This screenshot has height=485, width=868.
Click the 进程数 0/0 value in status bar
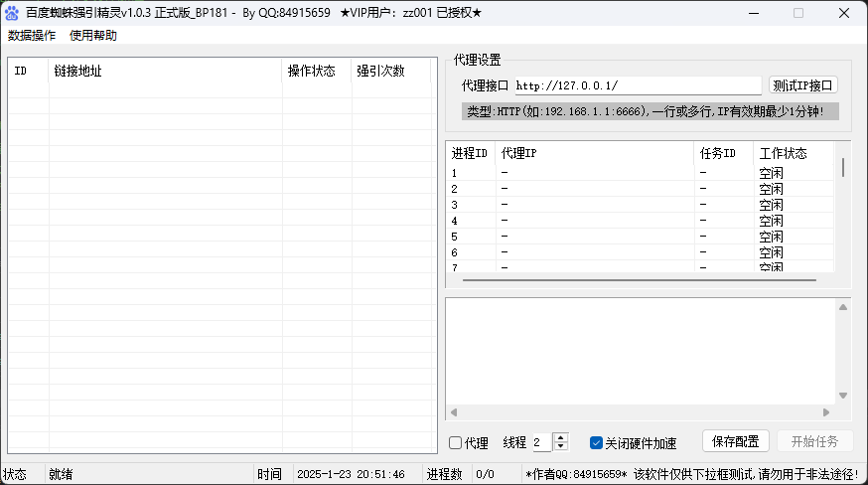(485, 474)
